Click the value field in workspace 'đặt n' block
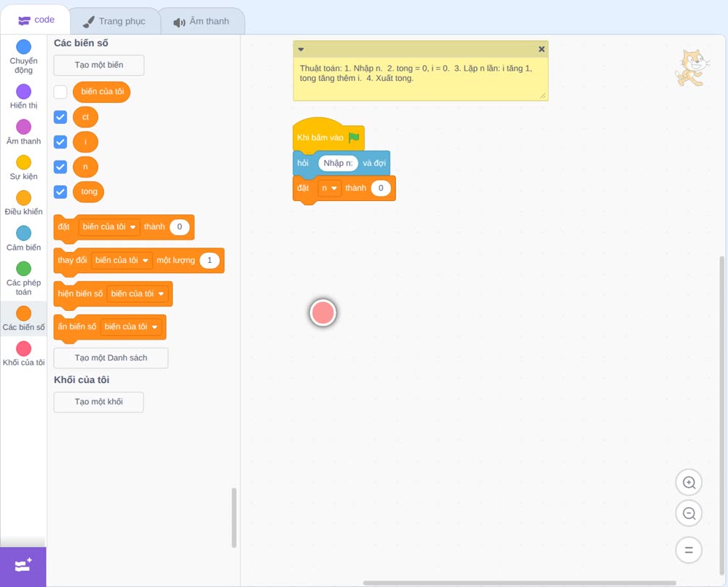 (x=381, y=188)
